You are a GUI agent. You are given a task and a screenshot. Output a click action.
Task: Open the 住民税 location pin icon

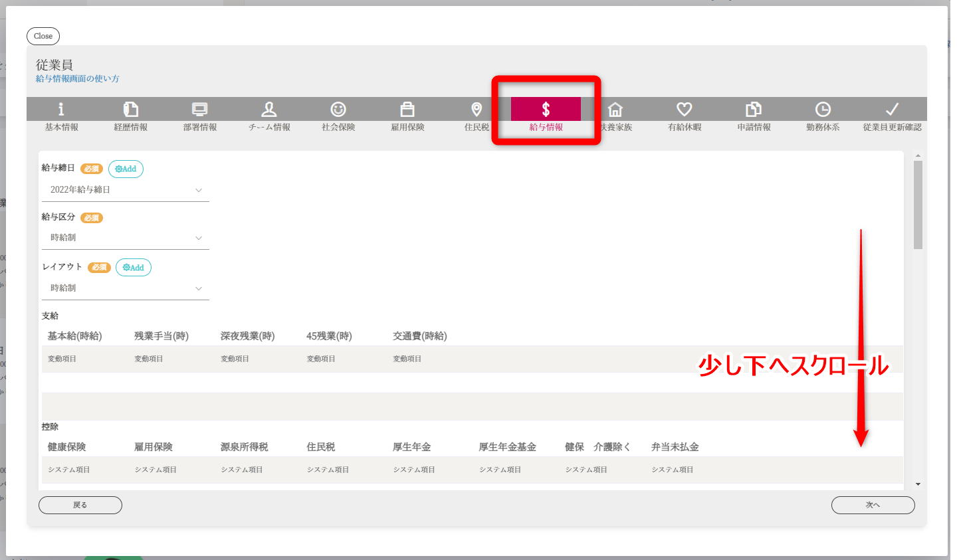[x=477, y=110]
